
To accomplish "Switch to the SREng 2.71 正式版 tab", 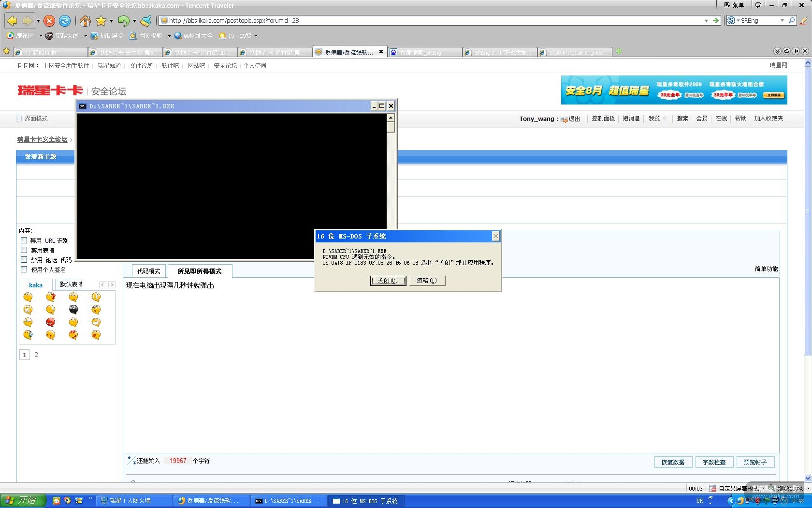I will tap(500, 52).
